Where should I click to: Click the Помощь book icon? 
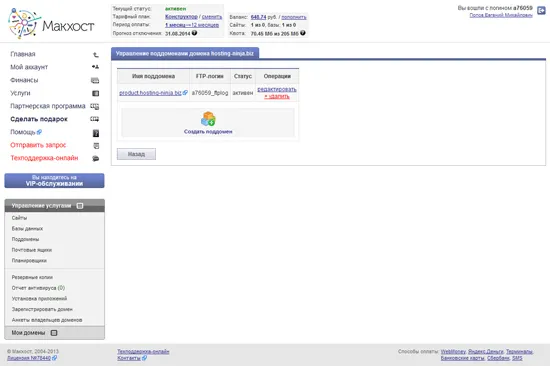[96, 133]
